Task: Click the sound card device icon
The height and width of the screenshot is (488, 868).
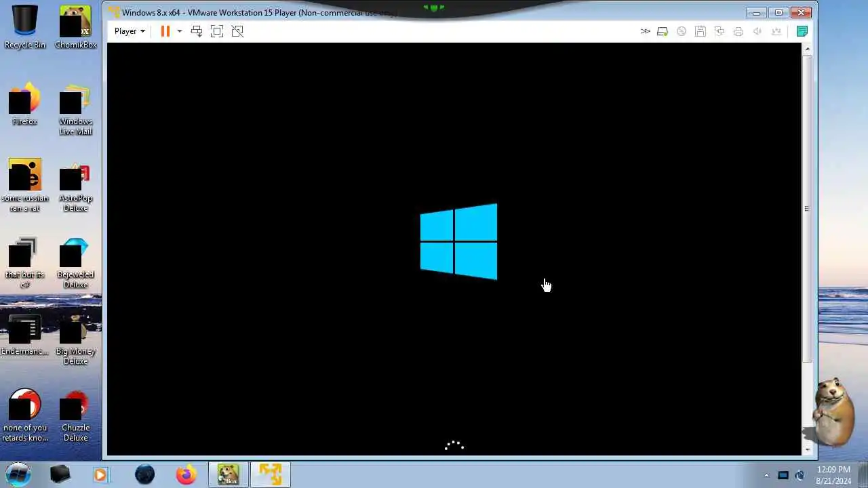Action: pos(757,31)
